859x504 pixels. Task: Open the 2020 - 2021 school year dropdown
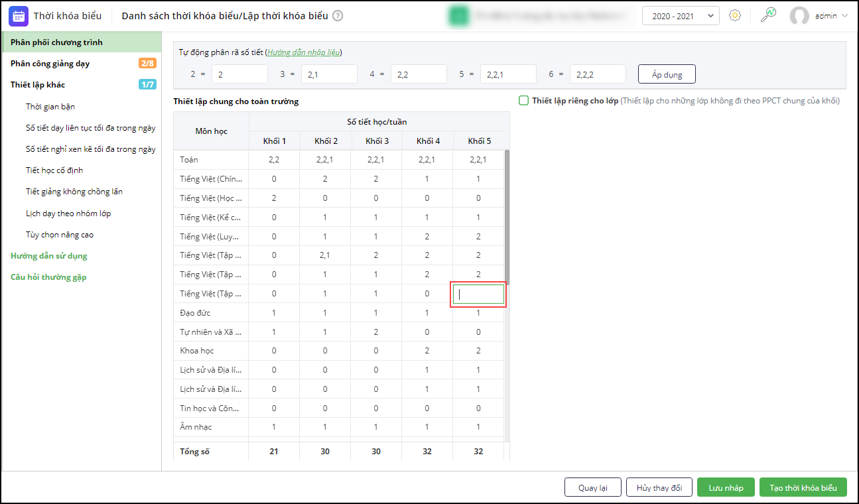[x=680, y=16]
